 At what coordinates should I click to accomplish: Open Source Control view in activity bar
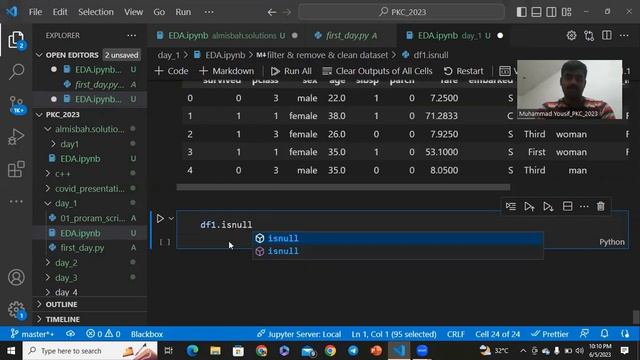[16, 104]
